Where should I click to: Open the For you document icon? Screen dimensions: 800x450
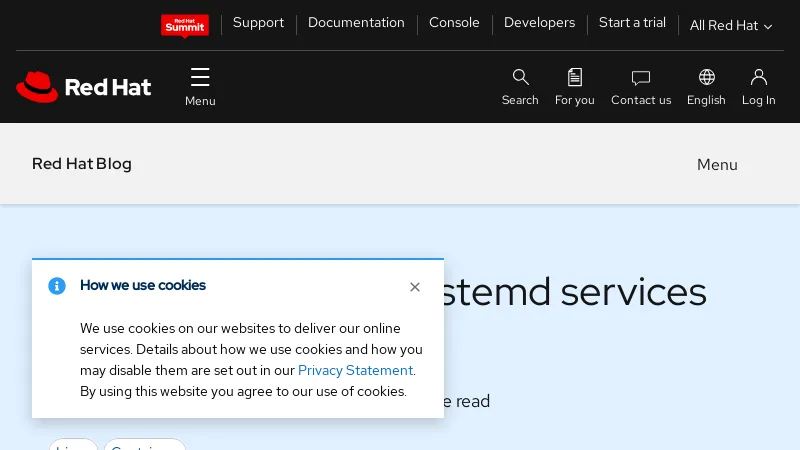click(x=574, y=78)
